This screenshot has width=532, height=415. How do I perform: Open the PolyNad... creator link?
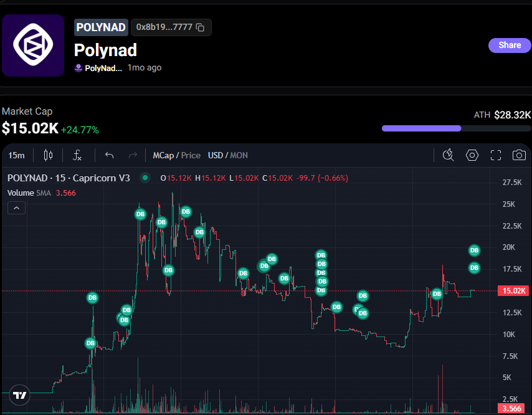(x=103, y=68)
